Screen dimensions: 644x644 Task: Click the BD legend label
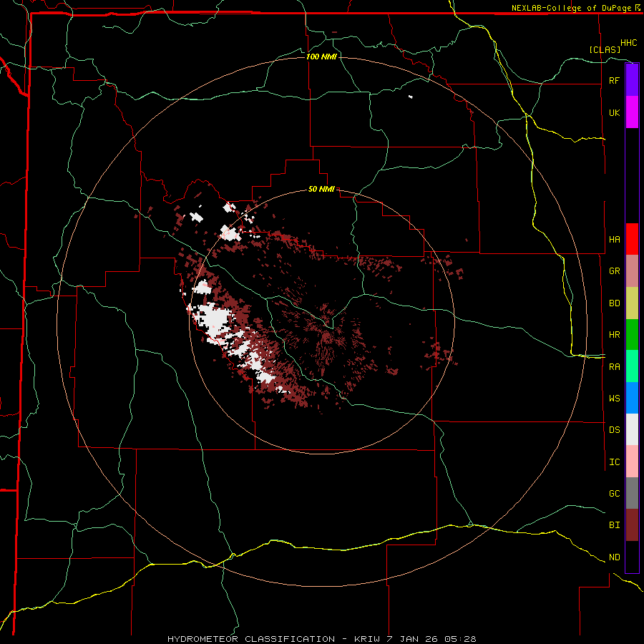coord(614,303)
